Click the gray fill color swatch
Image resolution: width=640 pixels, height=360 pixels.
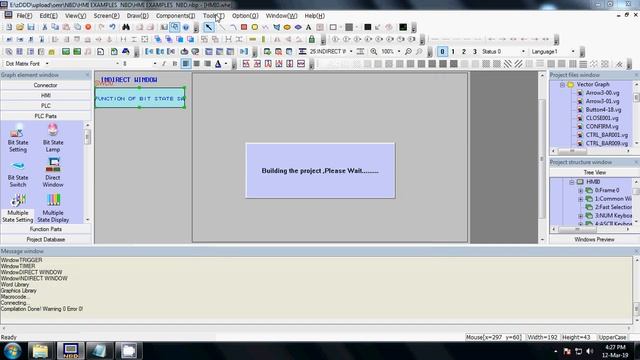tap(349, 27)
